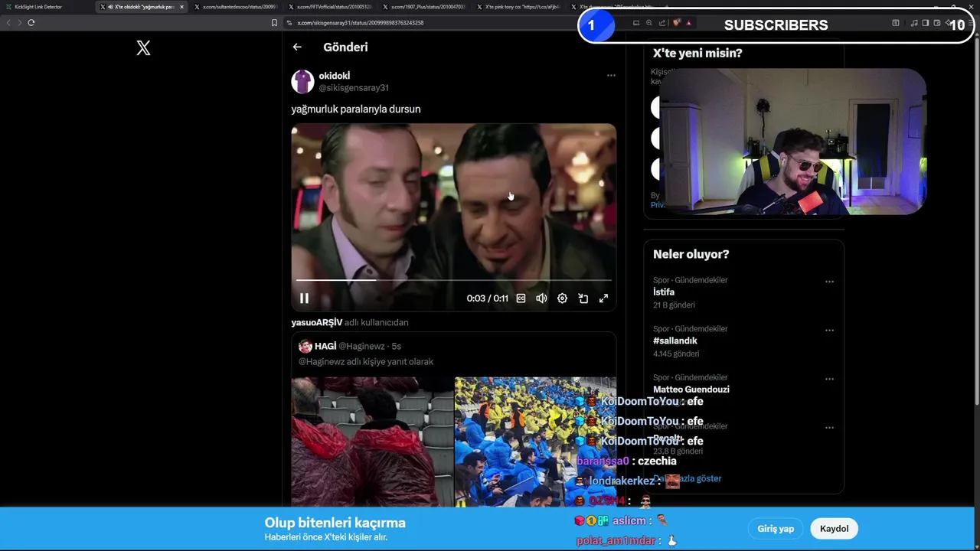Click the video time '0:03 / 0:11'
This screenshot has width=980, height=551.
pos(488,298)
